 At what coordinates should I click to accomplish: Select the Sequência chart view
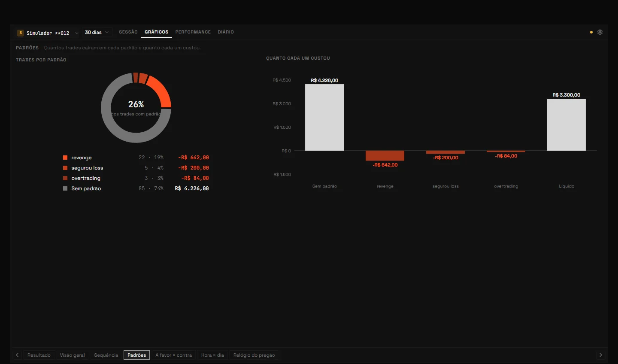[106, 355]
